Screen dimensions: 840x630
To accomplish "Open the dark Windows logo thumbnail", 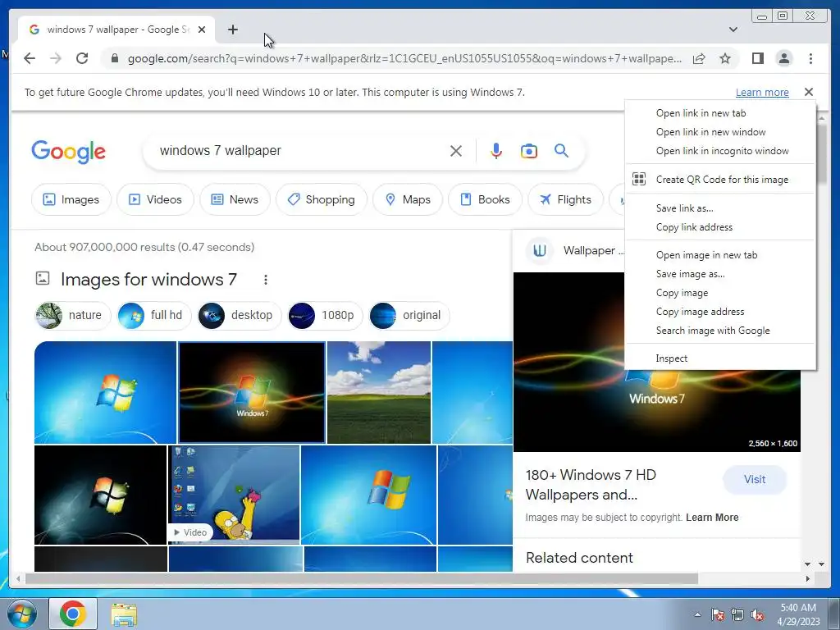I will click(x=100, y=495).
